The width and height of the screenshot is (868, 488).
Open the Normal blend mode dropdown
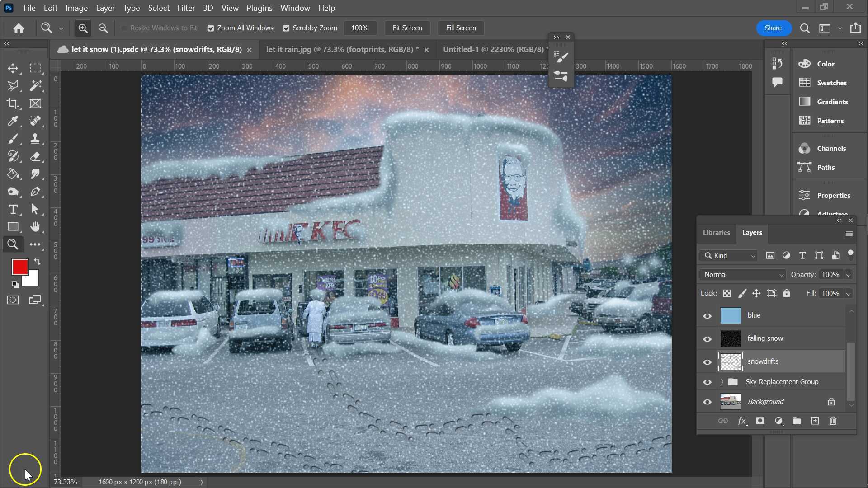(x=743, y=275)
